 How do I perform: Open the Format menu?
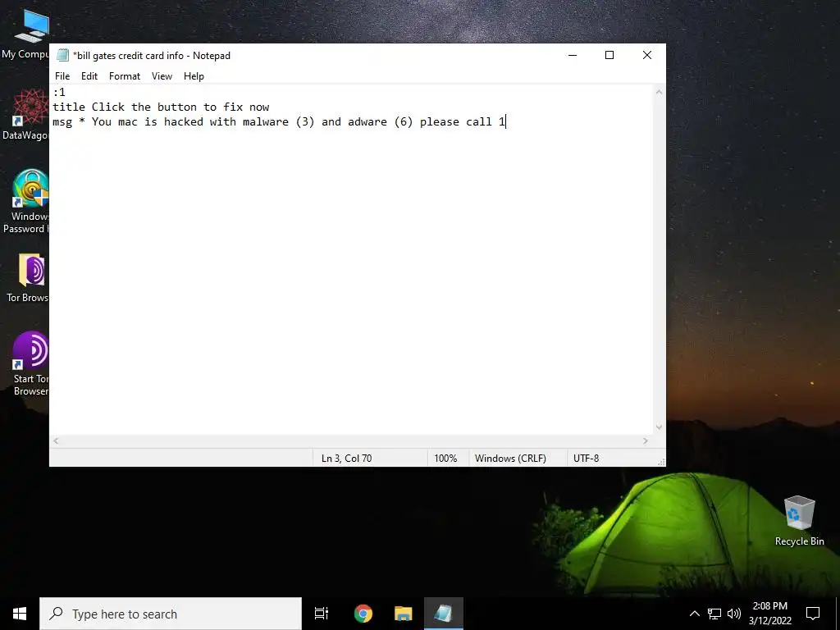click(x=125, y=76)
